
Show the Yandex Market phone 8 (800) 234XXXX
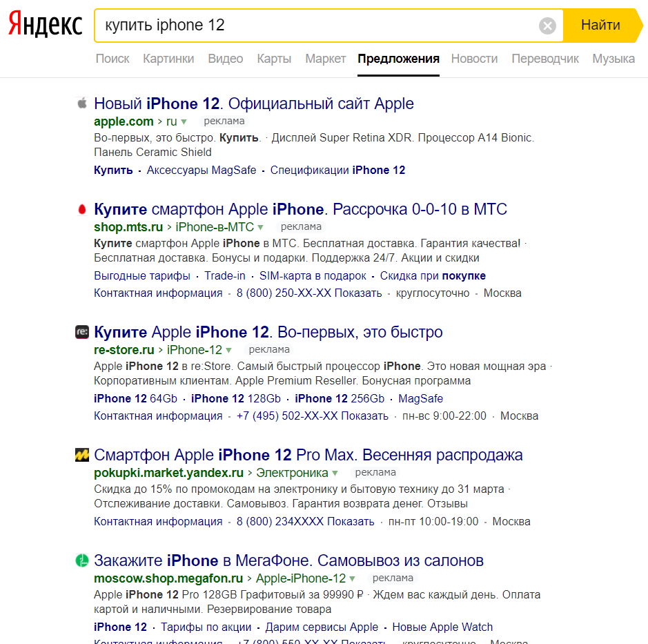[x=306, y=522]
